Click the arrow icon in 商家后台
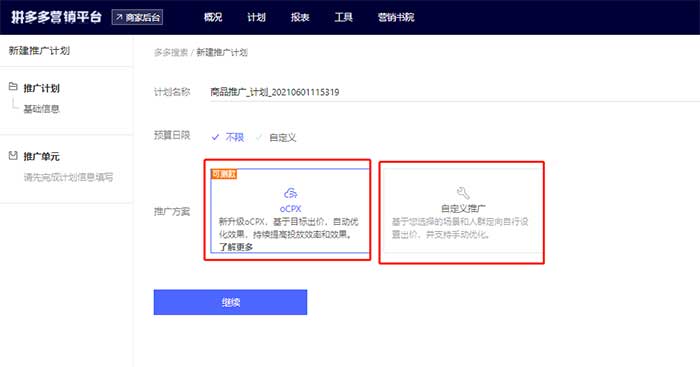The width and height of the screenshot is (700, 367). [119, 17]
